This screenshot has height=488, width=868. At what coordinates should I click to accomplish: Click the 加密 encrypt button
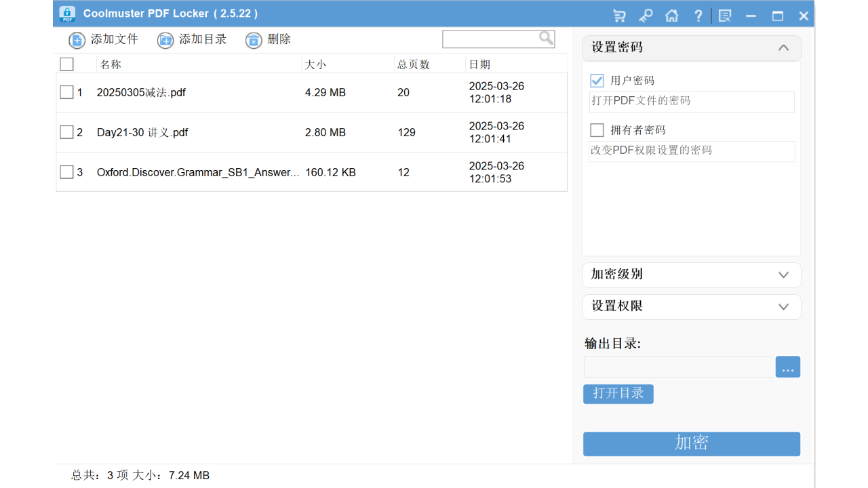691,444
